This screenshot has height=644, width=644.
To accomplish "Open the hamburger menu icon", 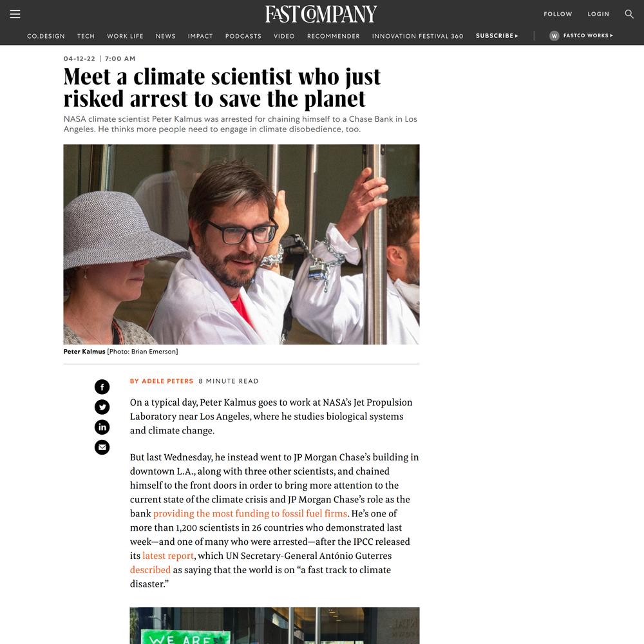I will pyautogui.click(x=15, y=14).
